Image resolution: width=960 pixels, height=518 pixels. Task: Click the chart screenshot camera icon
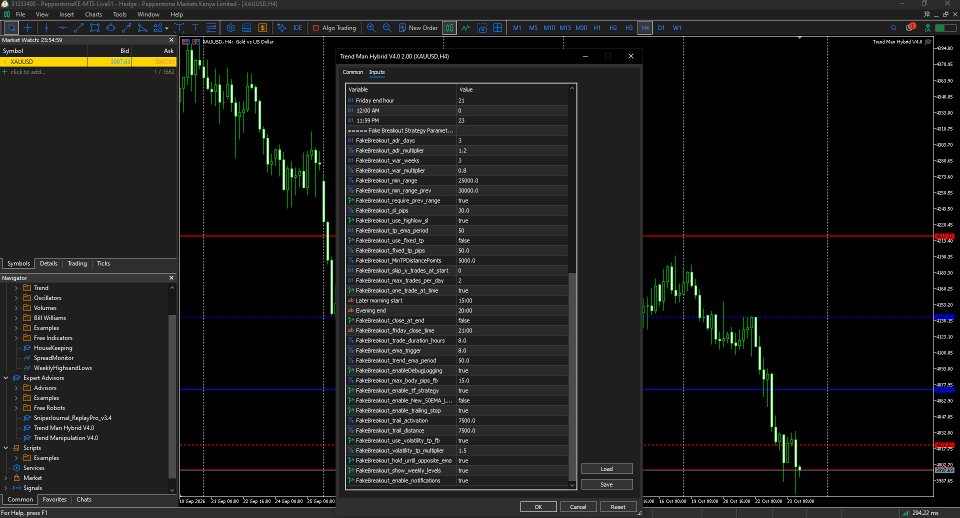[482, 28]
